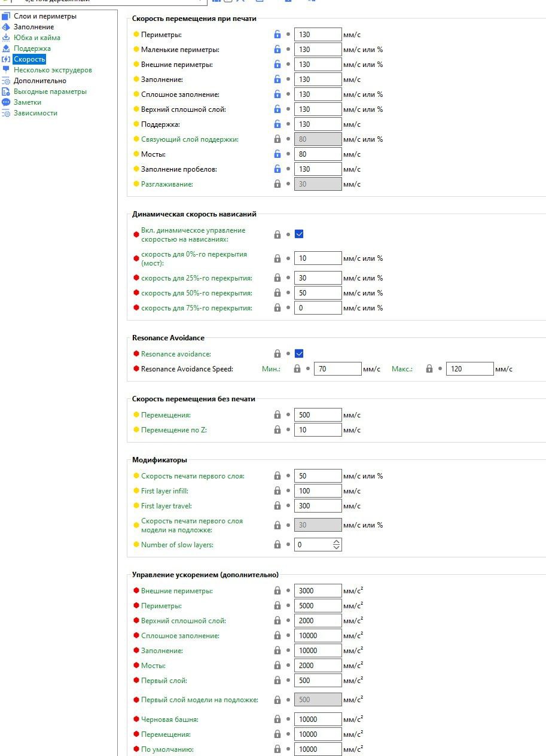
Task: Decrease Number of slow layers with down arrow
Action: [337, 547]
